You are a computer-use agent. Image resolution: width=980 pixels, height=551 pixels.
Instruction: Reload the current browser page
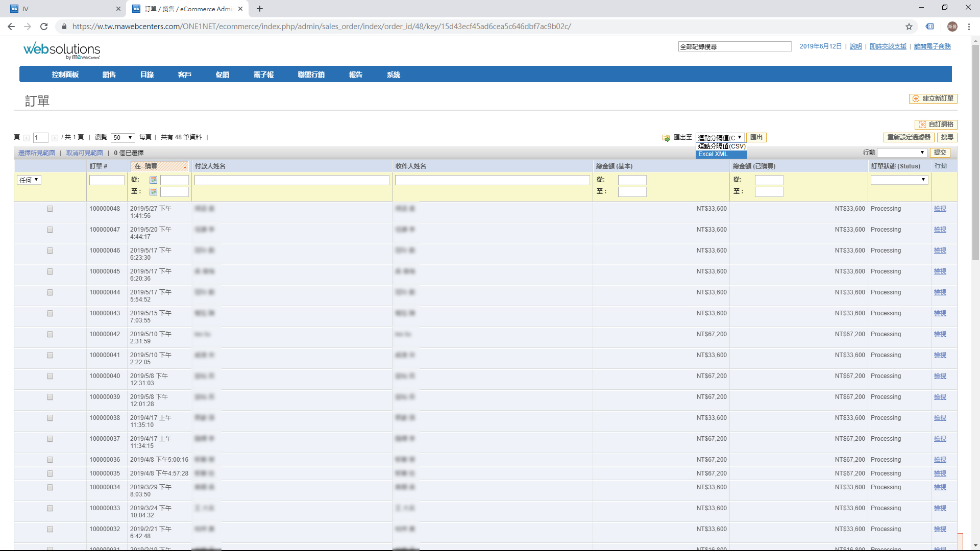(x=44, y=27)
